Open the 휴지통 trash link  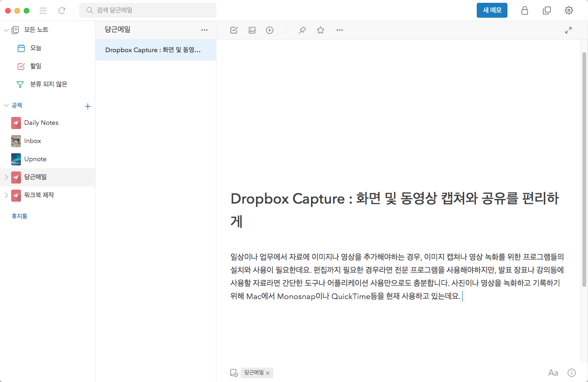point(20,216)
